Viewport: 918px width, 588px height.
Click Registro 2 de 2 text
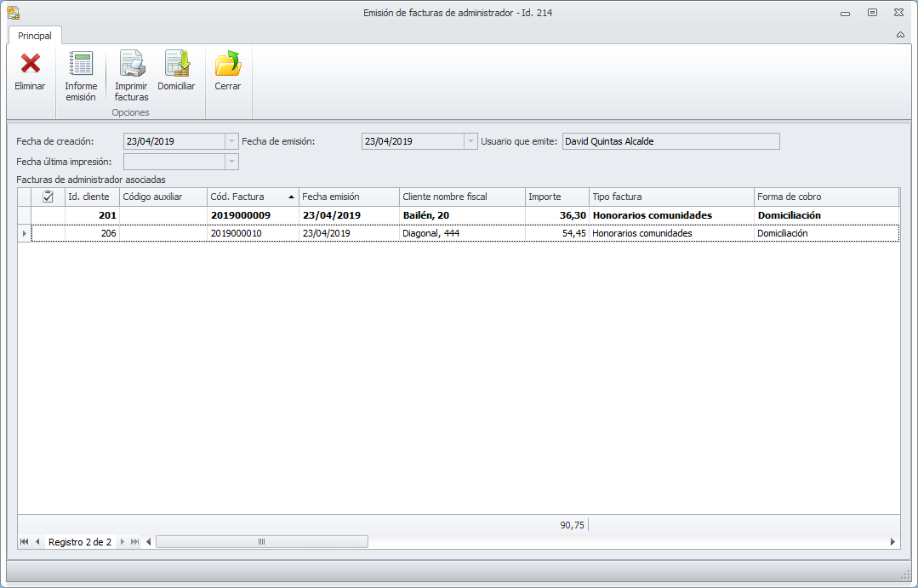click(x=80, y=542)
